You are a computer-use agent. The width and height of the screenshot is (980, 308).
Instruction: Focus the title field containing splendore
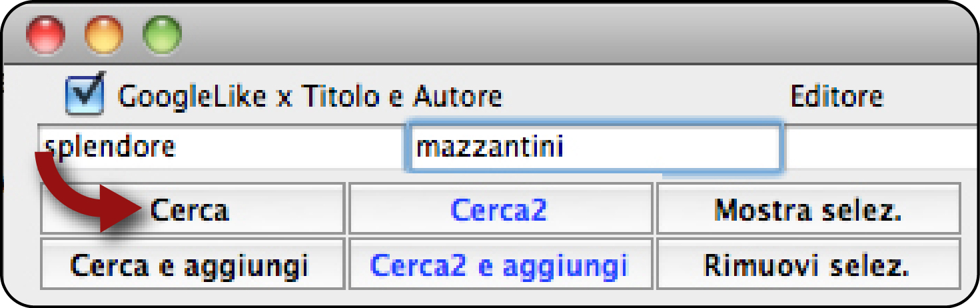[221, 146]
